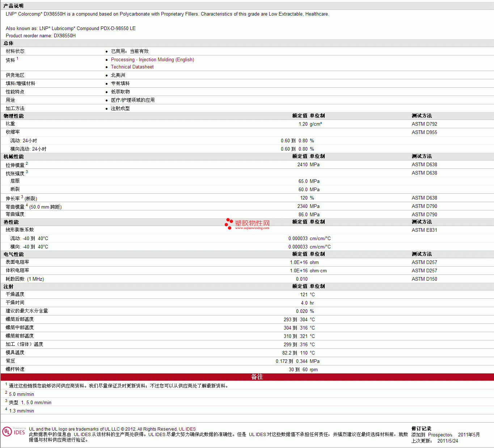Click the 北美洲 supply region entry

coord(118,75)
